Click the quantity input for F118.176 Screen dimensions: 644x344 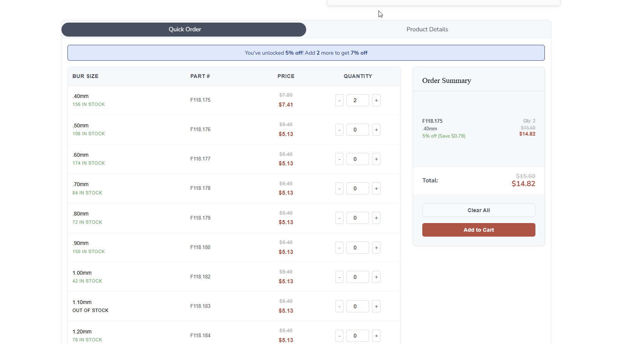[x=357, y=129]
